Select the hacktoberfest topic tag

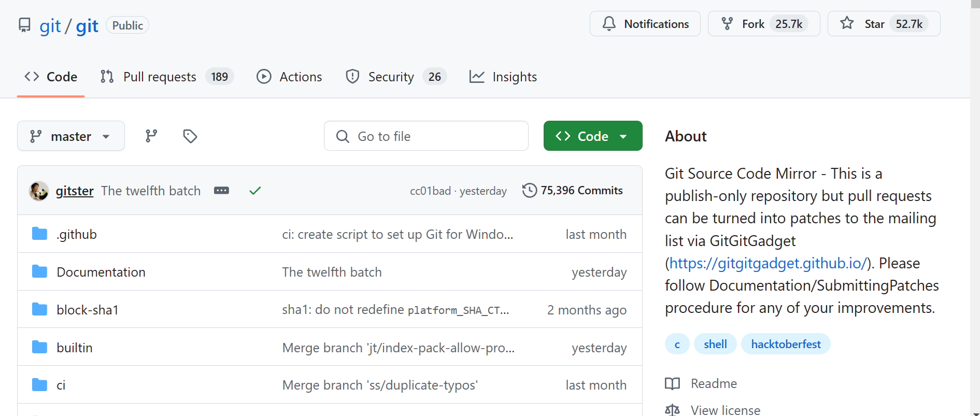click(x=785, y=344)
